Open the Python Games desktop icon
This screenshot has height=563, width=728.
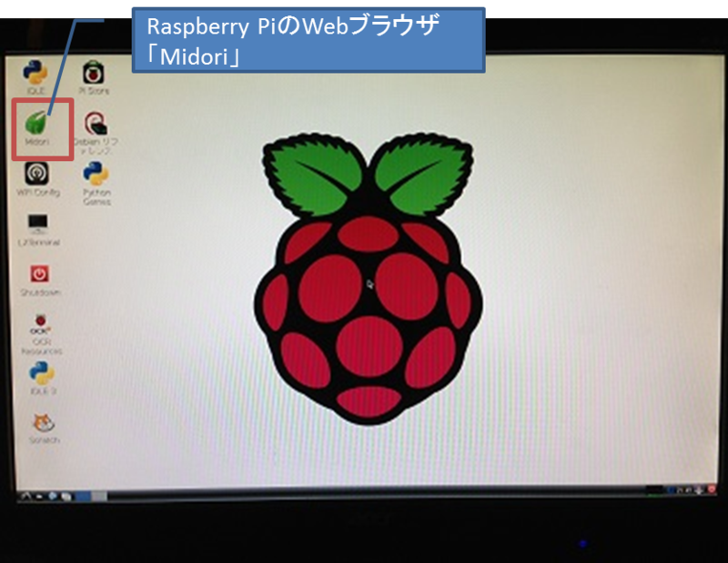click(x=96, y=183)
